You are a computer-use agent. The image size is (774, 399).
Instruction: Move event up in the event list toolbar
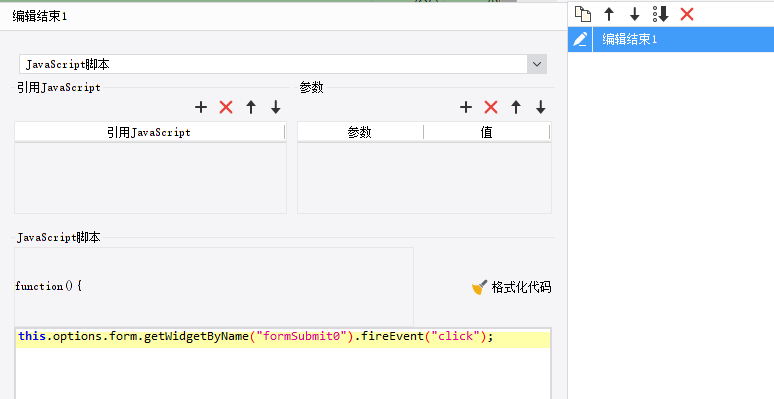tap(609, 14)
